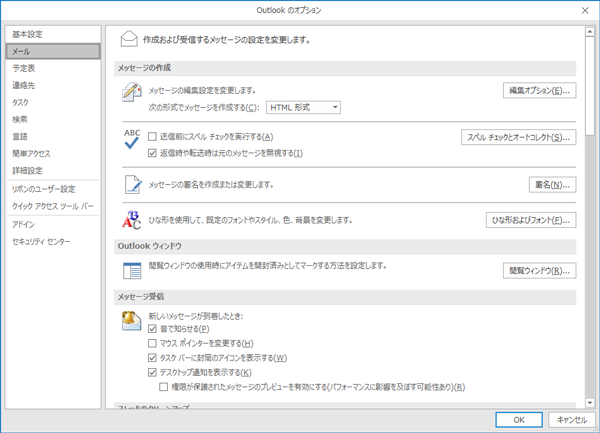
Task: Go to タスク settings category
Action: pyautogui.click(x=53, y=102)
